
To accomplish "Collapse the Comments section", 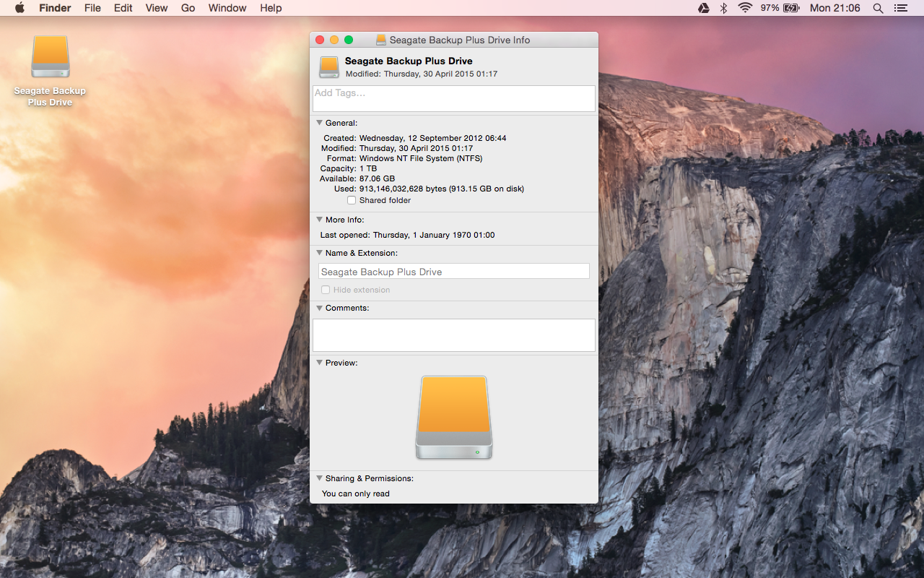I will [319, 308].
